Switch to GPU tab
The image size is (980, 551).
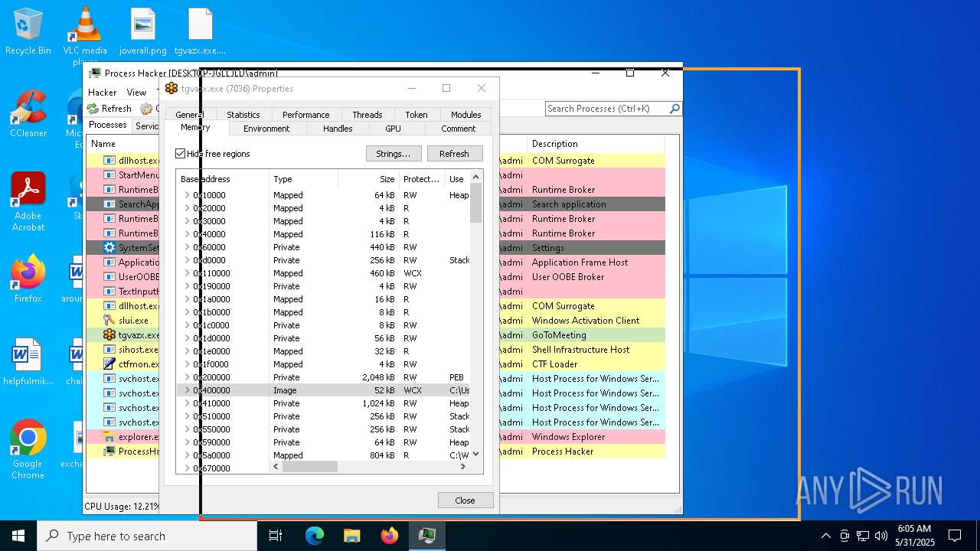click(393, 129)
